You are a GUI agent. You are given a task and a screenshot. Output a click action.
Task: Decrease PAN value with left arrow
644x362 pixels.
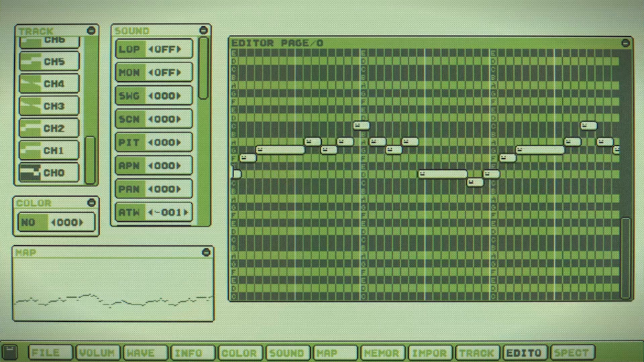pyautogui.click(x=151, y=189)
